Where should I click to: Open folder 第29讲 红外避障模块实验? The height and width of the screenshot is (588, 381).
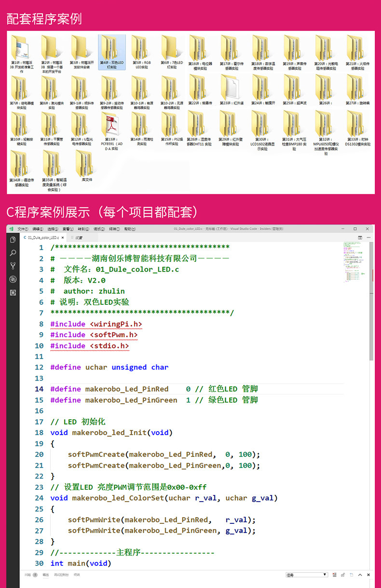(x=230, y=128)
